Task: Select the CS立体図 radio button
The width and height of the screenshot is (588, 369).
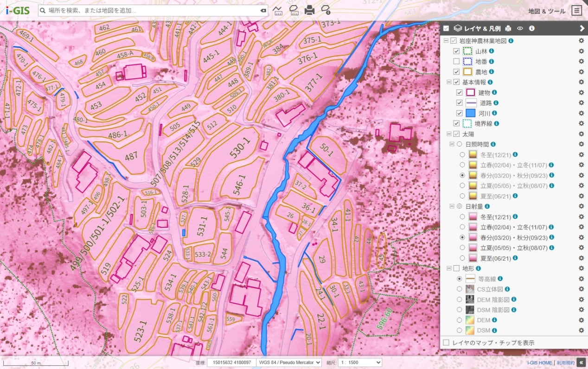Action: tap(460, 289)
